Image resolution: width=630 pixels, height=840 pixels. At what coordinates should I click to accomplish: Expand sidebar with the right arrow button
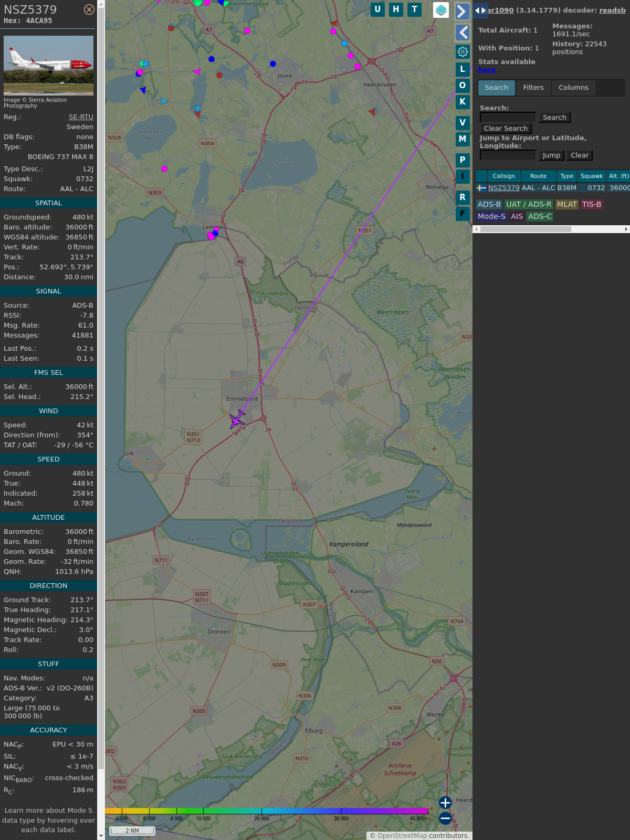pos(462,12)
